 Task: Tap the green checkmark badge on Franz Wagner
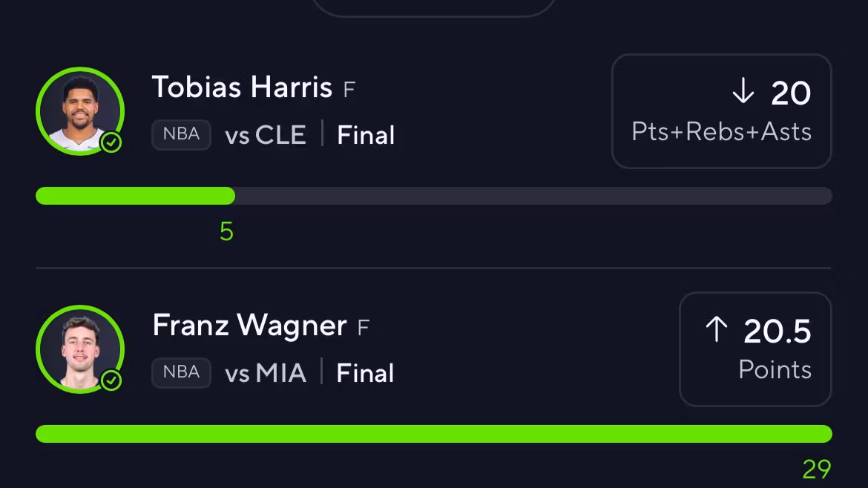pyautogui.click(x=111, y=380)
